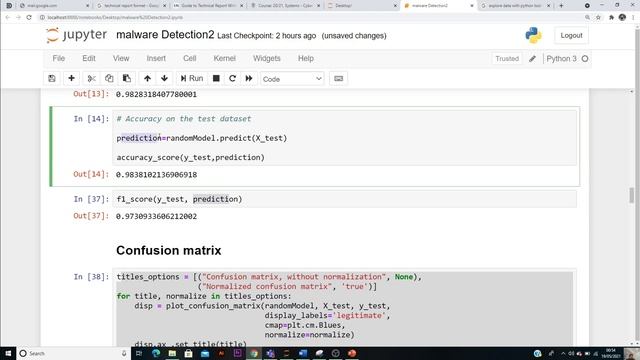The width and height of the screenshot is (640, 360).
Task: Click inside the In [14] code cell
Action: [x=344, y=138]
